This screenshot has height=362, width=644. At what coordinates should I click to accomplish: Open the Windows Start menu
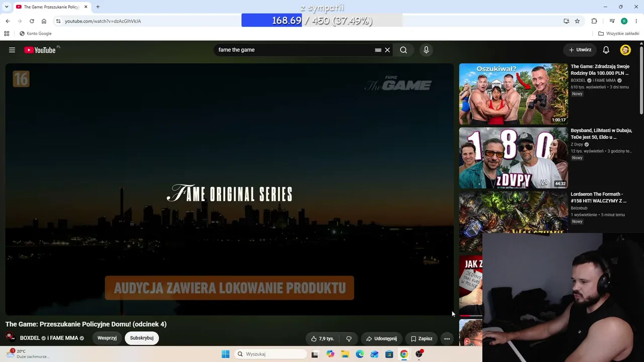[225, 354]
